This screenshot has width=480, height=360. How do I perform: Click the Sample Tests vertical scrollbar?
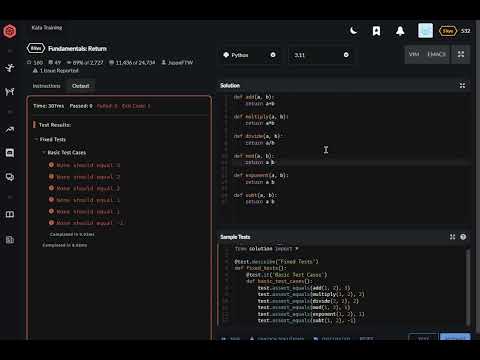[x=468, y=287]
